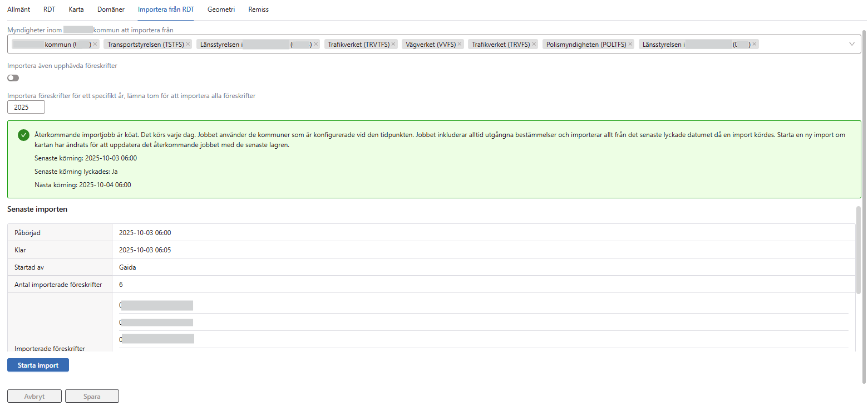Remove the Transportstyrelsen (TSTFS) tag
Viewport: 868px width, 405px height.
click(x=188, y=44)
